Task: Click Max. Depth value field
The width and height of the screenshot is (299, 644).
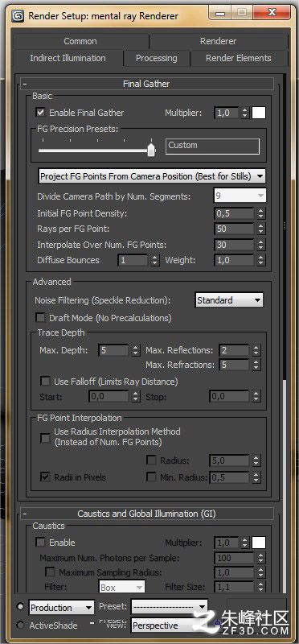Action: point(113,350)
